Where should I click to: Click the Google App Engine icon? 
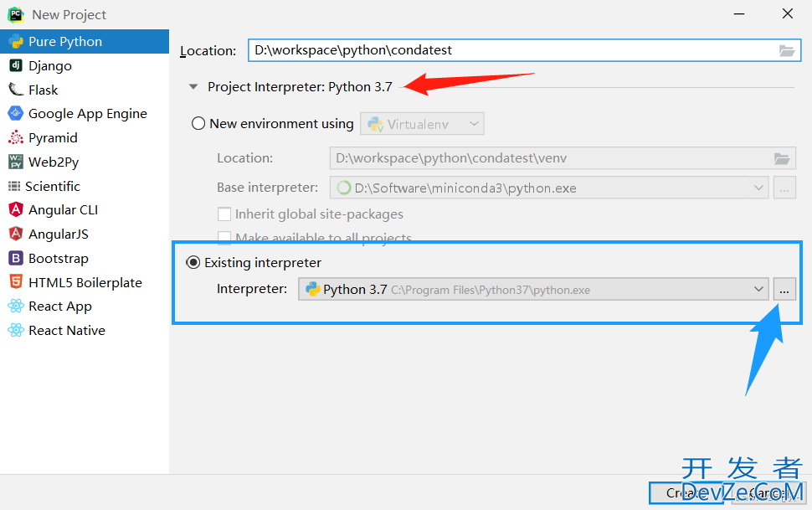pyautogui.click(x=16, y=113)
